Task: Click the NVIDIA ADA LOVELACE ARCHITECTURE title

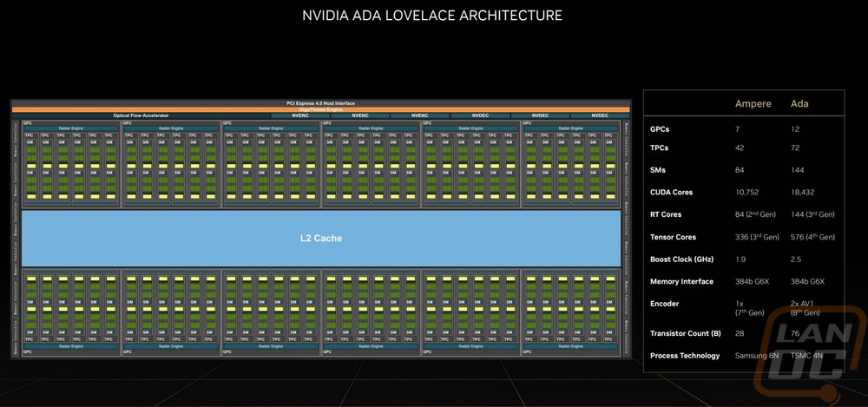Action: tap(431, 16)
